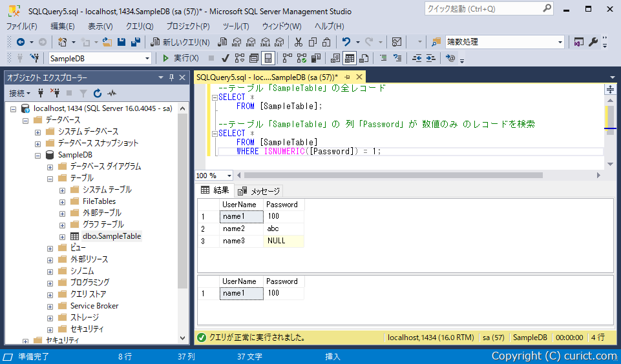621x364 pixels.
Task: Click the DMX query icon
Action: pyautogui.click(x=251, y=42)
